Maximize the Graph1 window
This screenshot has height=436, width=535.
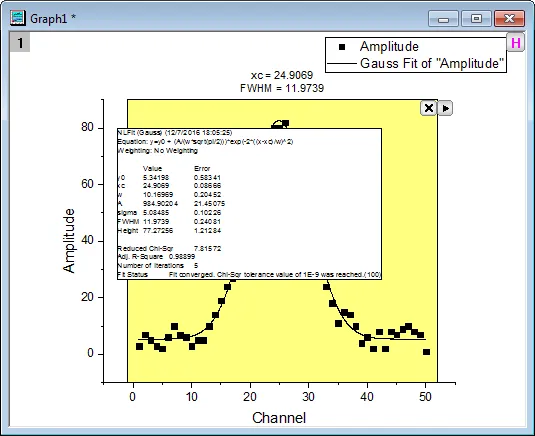[476, 18]
